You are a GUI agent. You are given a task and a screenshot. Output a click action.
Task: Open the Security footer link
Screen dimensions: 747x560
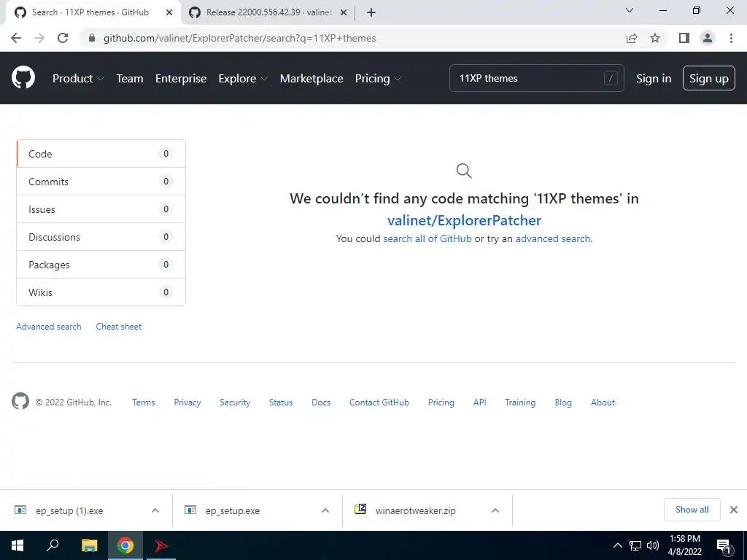[x=235, y=402]
